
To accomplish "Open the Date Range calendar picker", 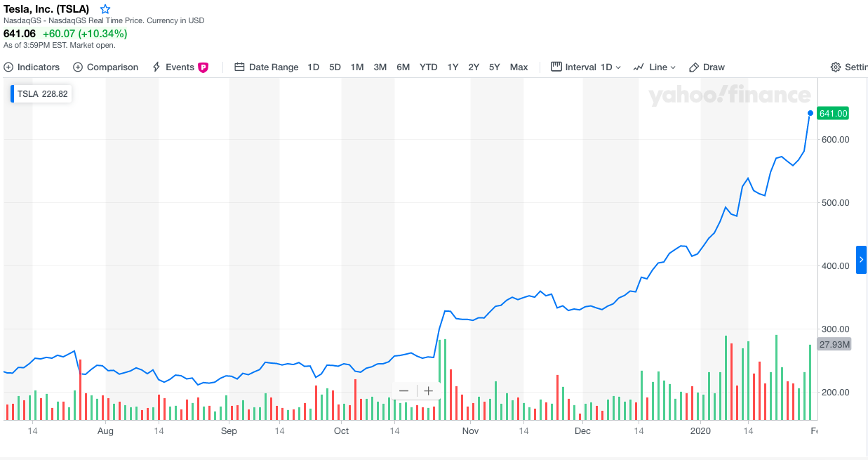I will [x=266, y=67].
